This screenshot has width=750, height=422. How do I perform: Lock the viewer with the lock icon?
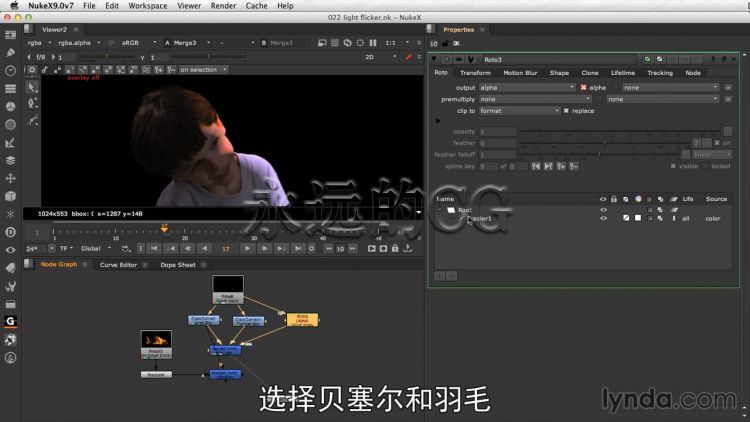395,248
